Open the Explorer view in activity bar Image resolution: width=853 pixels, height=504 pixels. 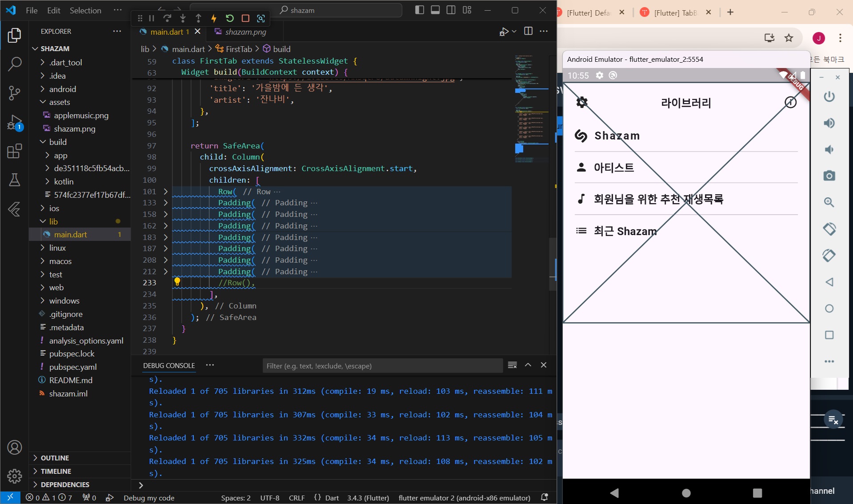pos(15,35)
